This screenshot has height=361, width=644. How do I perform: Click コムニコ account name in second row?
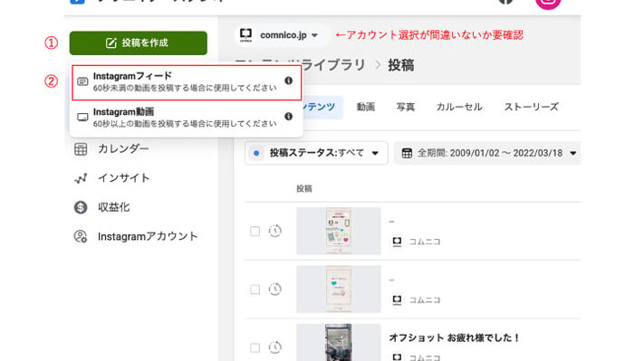[x=425, y=300]
